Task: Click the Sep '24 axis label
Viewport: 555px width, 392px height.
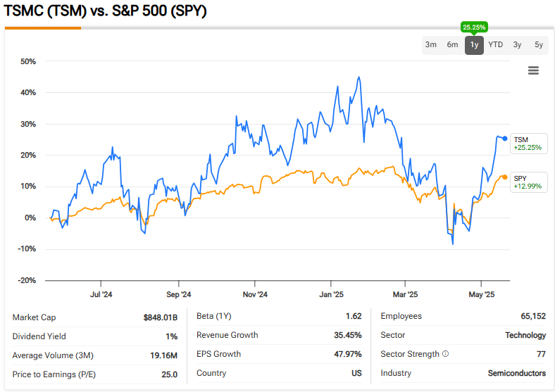Action: click(178, 294)
